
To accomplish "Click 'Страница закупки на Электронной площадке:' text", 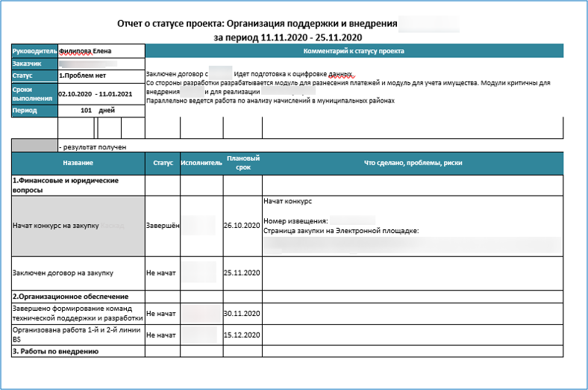I will pos(341,231).
